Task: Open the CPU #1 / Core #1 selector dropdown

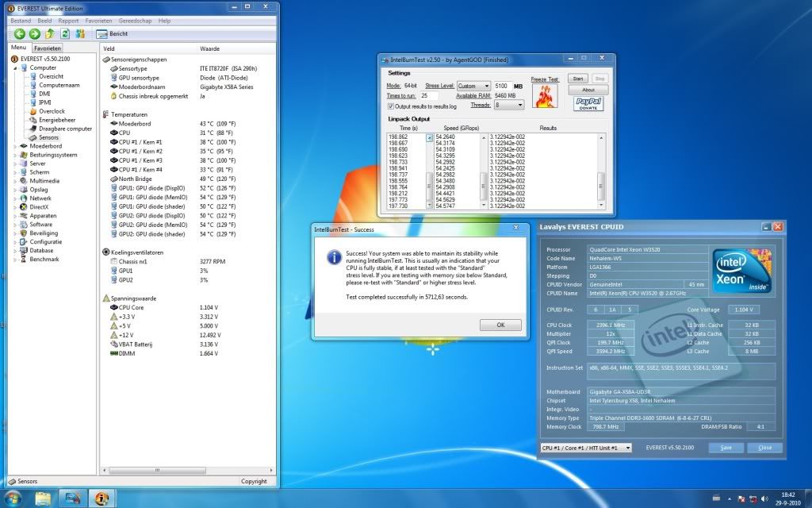Action: pyautogui.click(x=586, y=448)
